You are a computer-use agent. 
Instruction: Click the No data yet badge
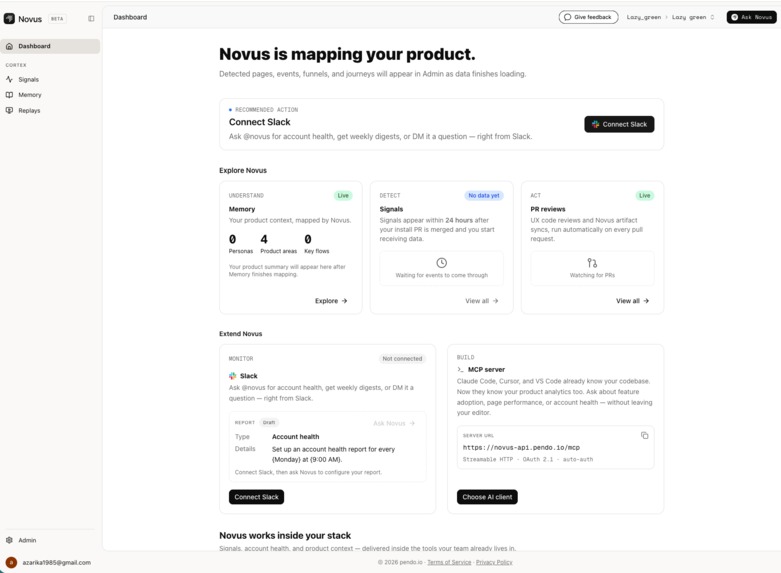pos(484,195)
